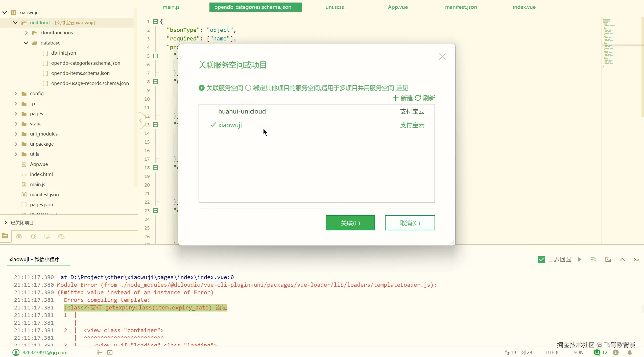Image resolution: width=644 pixels, height=357 pixels.
Task: Open the uni.scss editor tab
Action: [335, 7]
